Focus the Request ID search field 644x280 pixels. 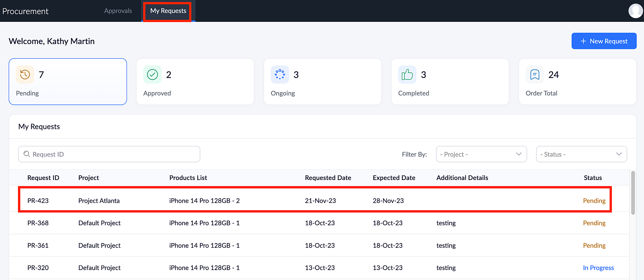109,154
